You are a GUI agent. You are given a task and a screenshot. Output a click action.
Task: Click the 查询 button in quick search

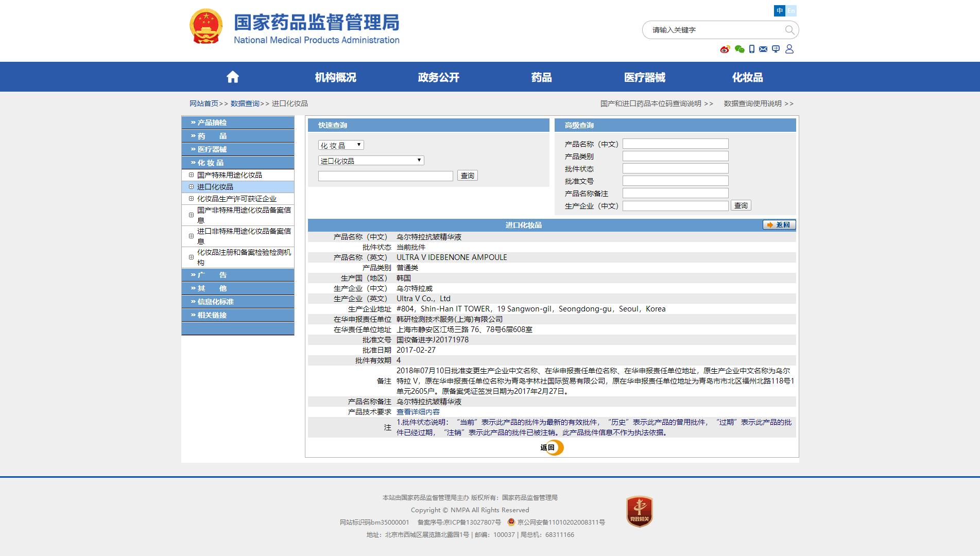468,175
